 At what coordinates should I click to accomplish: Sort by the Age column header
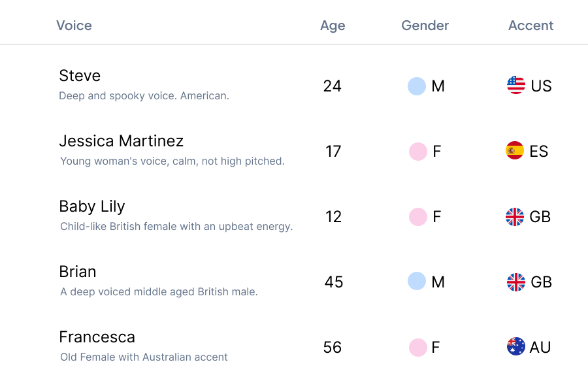[333, 25]
